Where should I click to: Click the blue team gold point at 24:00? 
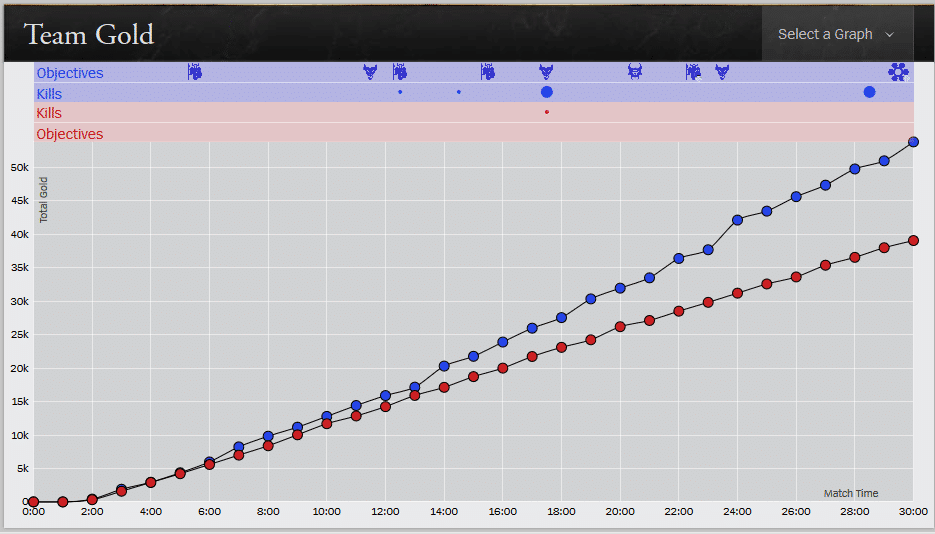point(737,220)
